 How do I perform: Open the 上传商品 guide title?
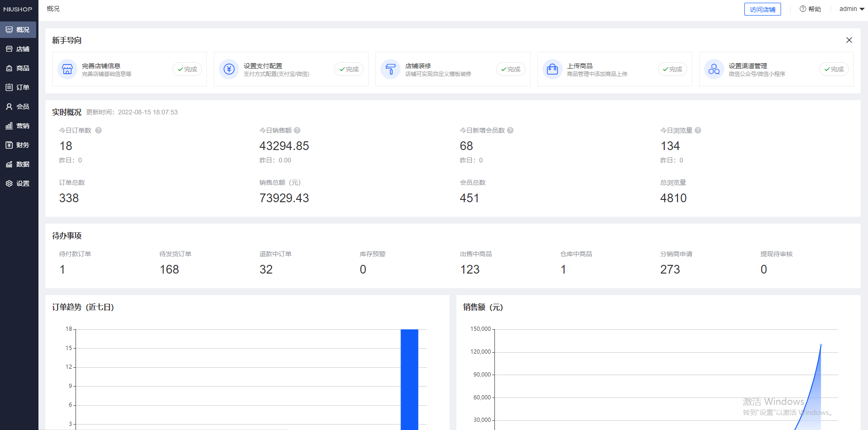(580, 66)
